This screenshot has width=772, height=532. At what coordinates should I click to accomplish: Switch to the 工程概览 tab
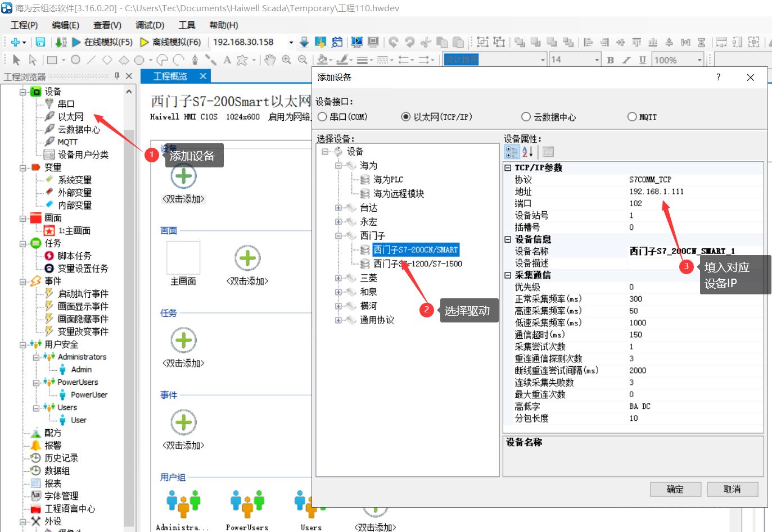[170, 76]
